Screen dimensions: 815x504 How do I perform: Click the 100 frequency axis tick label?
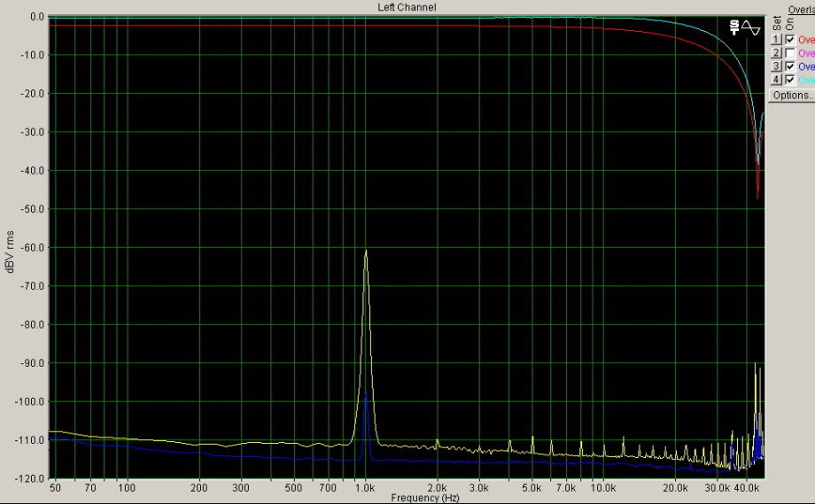[127, 488]
